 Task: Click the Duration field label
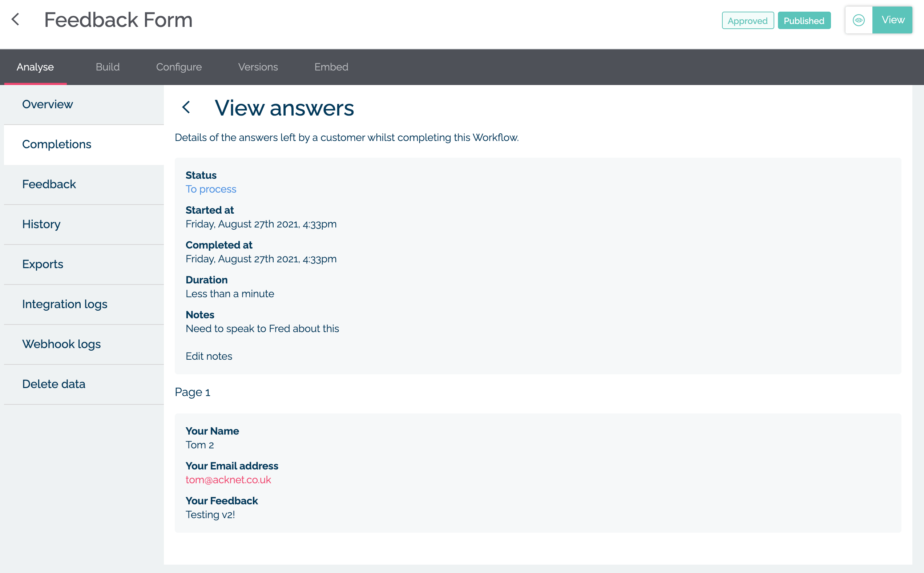(206, 280)
